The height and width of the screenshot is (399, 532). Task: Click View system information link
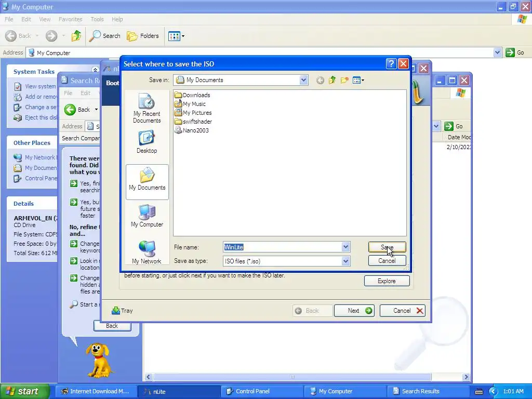pos(40,86)
